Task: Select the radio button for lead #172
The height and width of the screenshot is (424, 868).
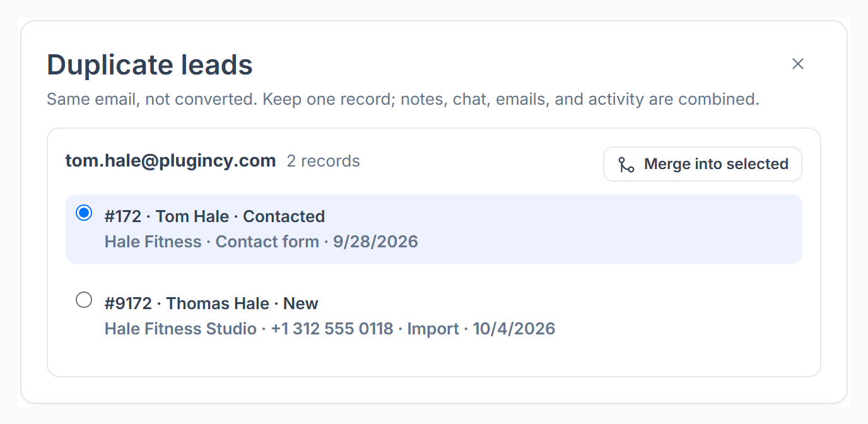Action: 84,213
